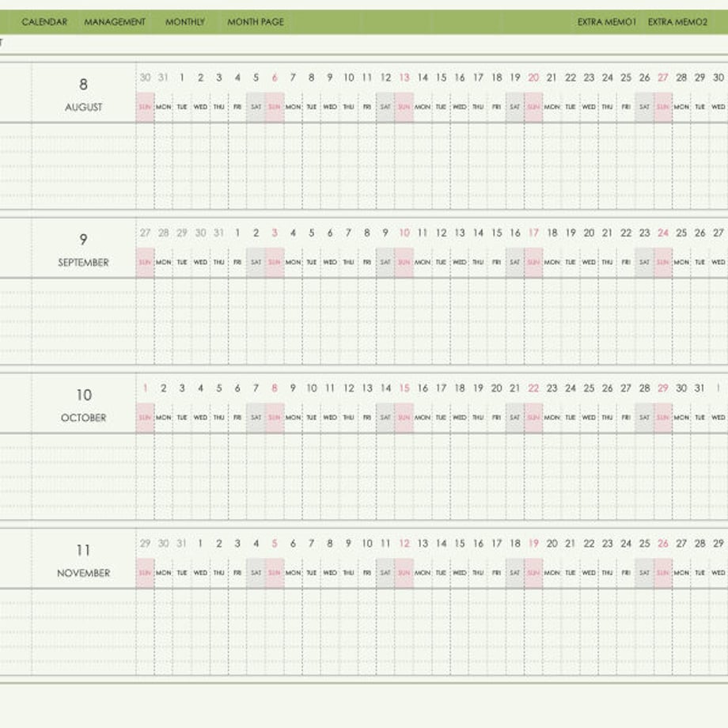Screen dimensions: 728x728
Task: Open the EXTRA MEMO1 tab
Action: click(606, 22)
